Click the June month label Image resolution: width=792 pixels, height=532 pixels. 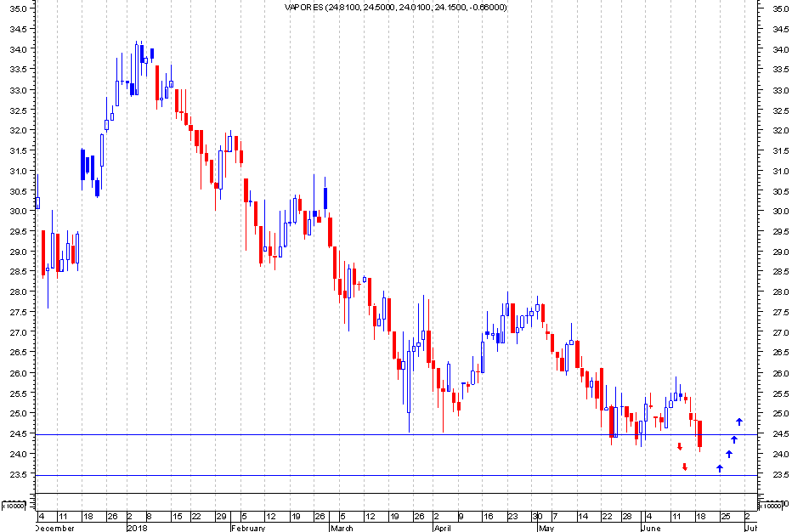click(651, 528)
